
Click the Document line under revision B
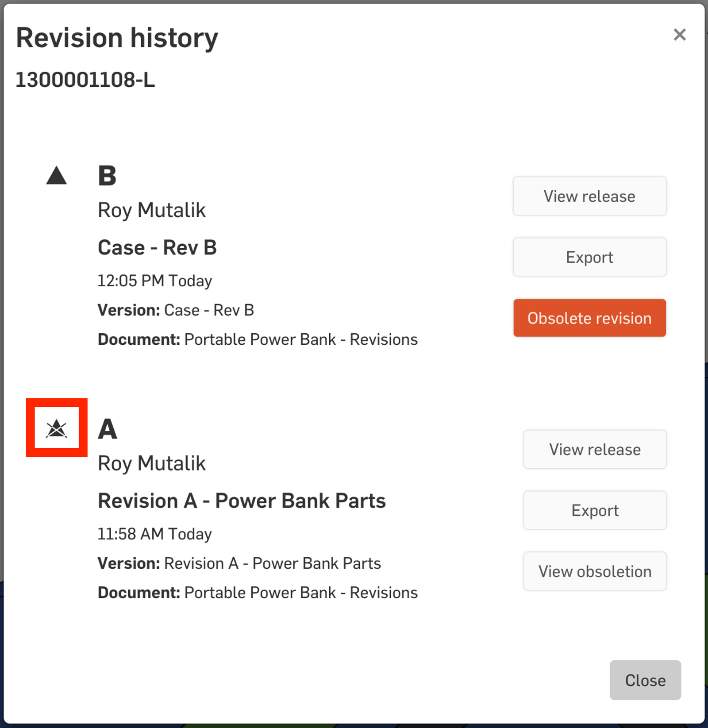tap(258, 339)
